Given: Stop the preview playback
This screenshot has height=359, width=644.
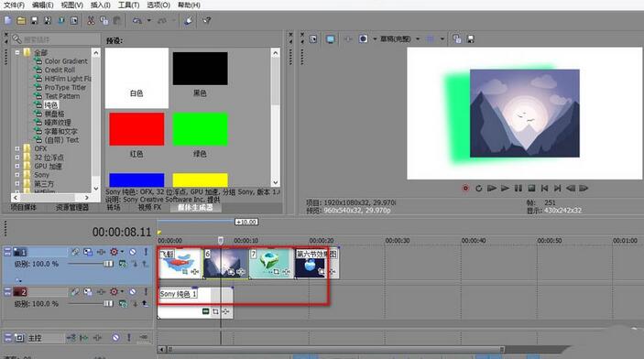Looking at the screenshot, I should tap(531, 188).
